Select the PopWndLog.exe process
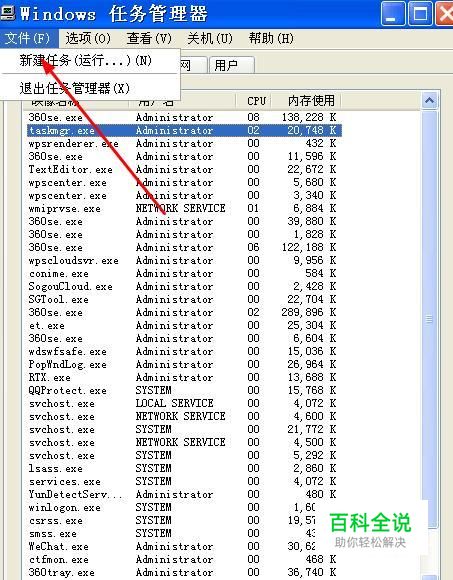 (67, 365)
